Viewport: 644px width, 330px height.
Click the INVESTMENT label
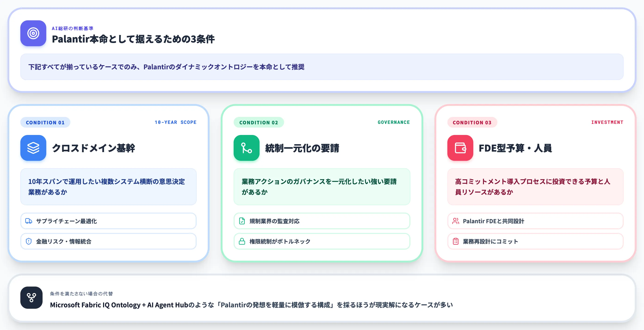click(x=607, y=122)
